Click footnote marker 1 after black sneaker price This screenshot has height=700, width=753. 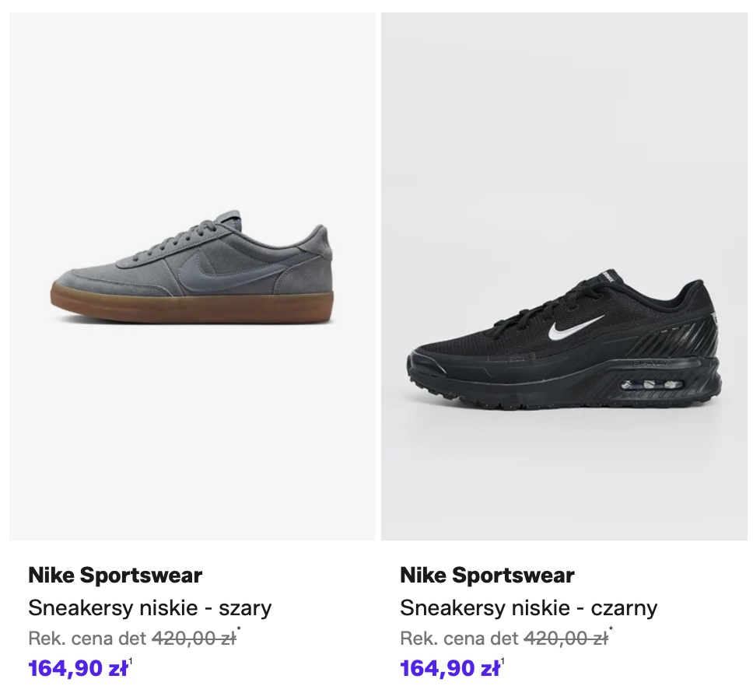[503, 662]
